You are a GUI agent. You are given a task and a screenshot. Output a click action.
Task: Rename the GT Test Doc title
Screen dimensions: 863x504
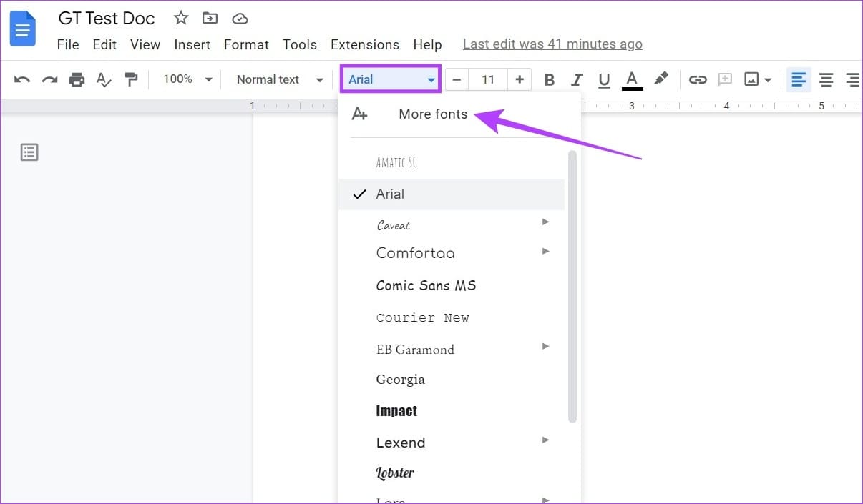(107, 18)
